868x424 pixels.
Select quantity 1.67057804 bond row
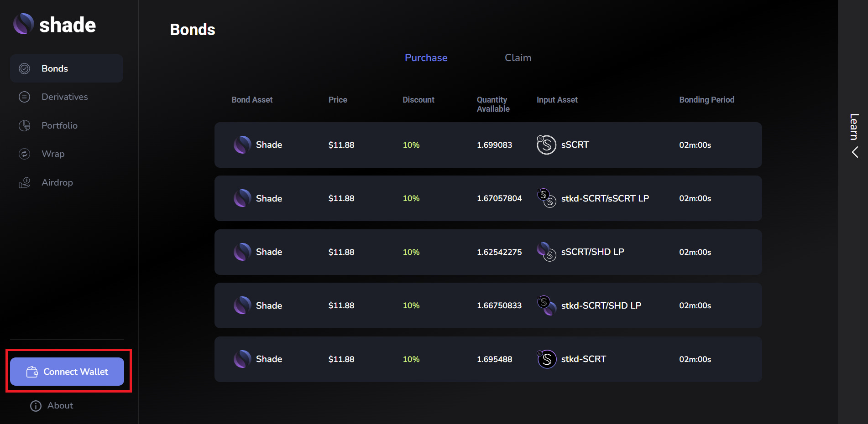coord(499,198)
